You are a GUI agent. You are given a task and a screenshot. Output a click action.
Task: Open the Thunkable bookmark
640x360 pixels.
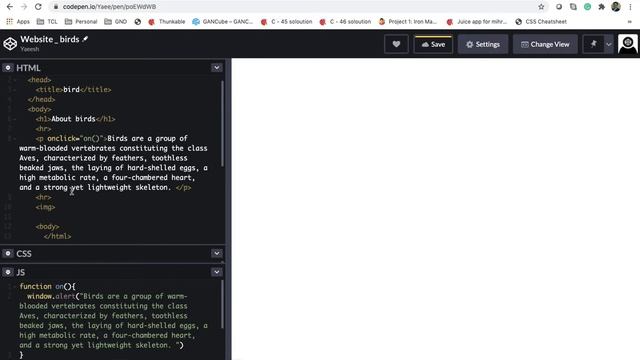pyautogui.click(x=167, y=22)
